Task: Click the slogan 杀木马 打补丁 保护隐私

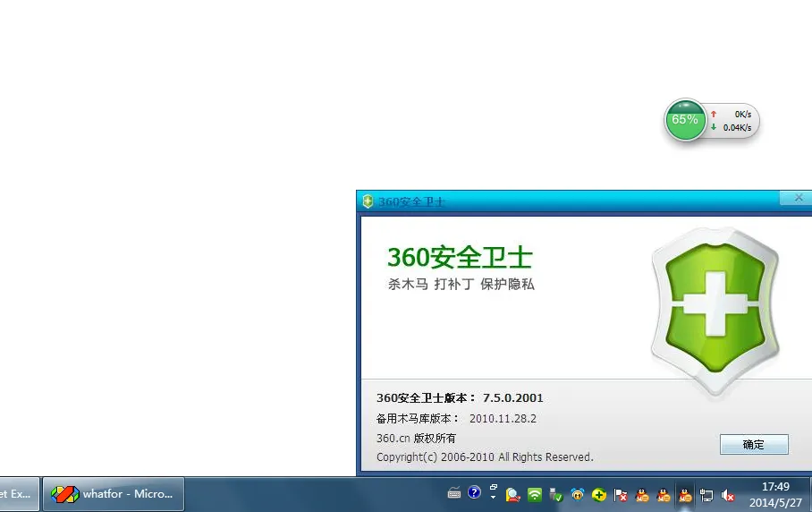Action: [461, 284]
